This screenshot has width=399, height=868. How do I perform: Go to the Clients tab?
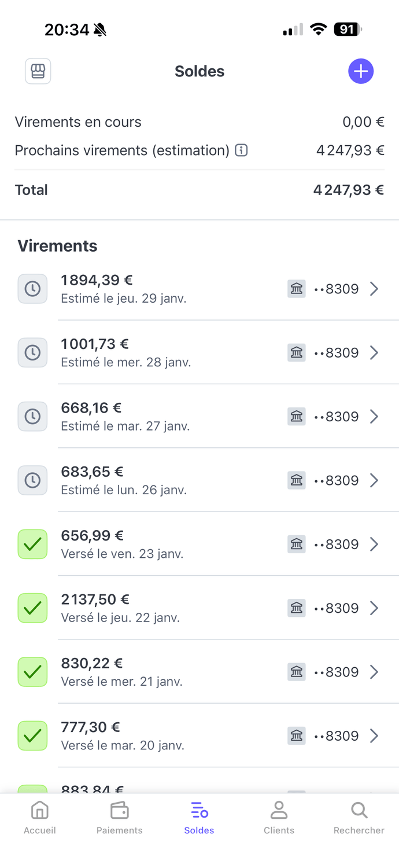[279, 818]
